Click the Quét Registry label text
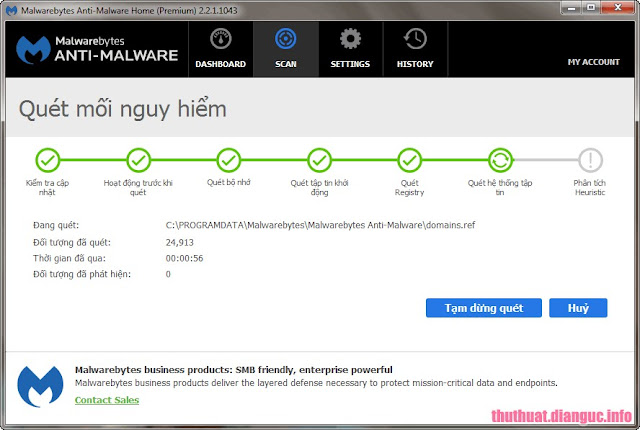The width and height of the screenshot is (640, 430). pos(409,188)
